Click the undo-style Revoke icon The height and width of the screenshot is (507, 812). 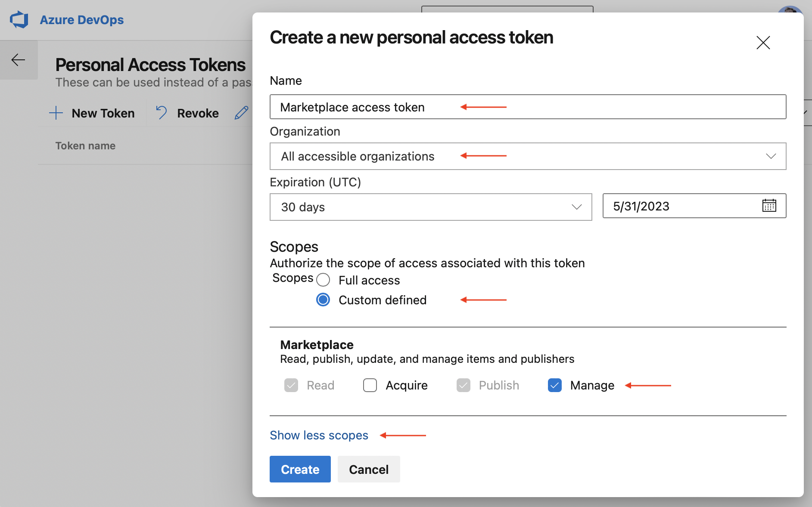tap(161, 112)
